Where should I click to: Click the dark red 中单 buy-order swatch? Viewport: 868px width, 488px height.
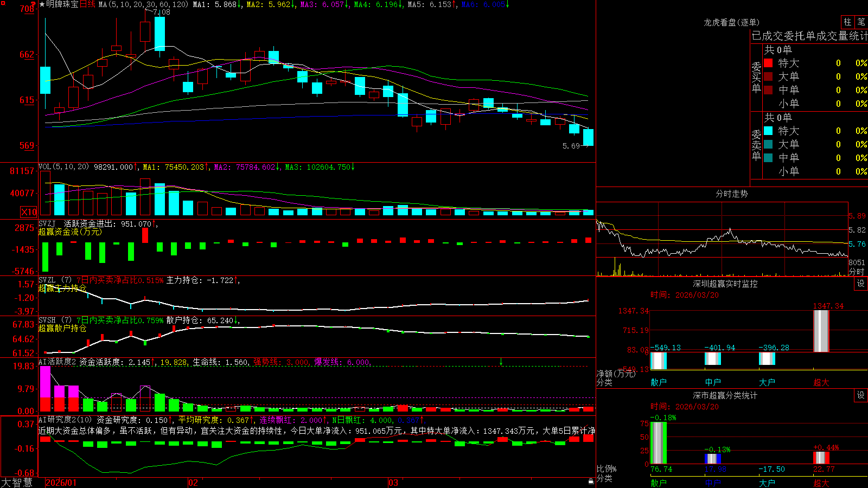click(x=768, y=90)
